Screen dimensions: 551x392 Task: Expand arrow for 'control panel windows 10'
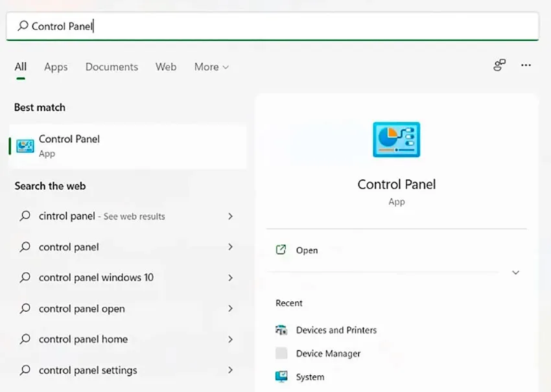point(230,278)
